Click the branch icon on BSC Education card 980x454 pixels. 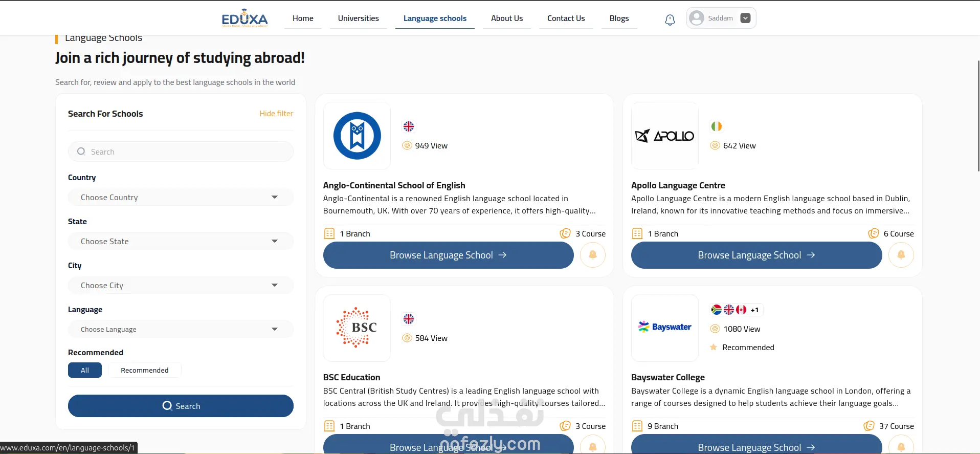coord(329,426)
